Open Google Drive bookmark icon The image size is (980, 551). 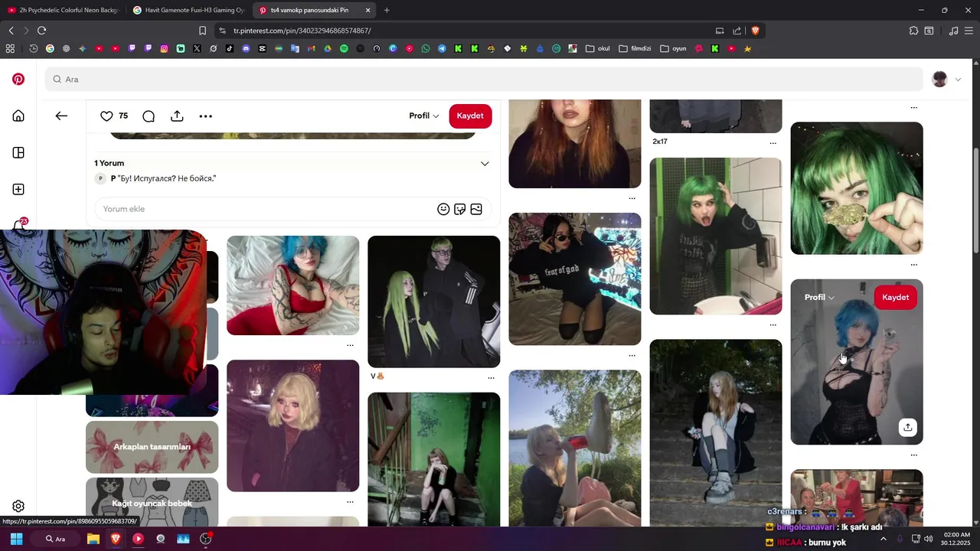click(328, 48)
